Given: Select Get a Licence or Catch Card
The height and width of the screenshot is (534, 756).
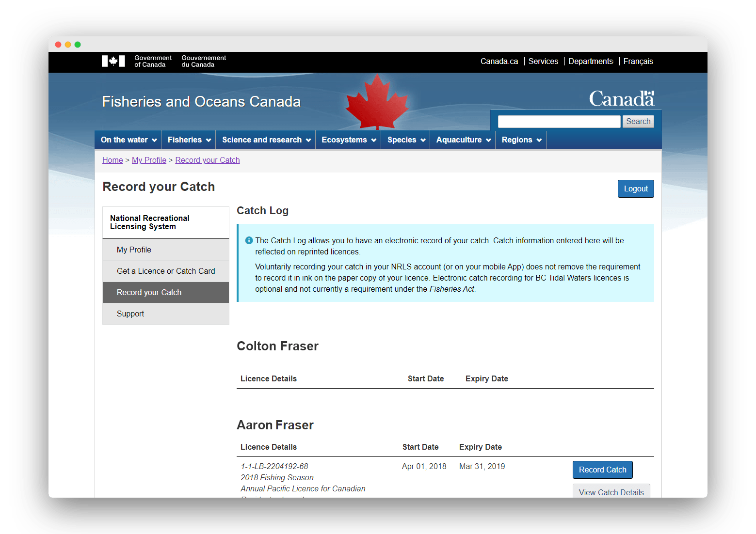Looking at the screenshot, I should click(x=166, y=271).
